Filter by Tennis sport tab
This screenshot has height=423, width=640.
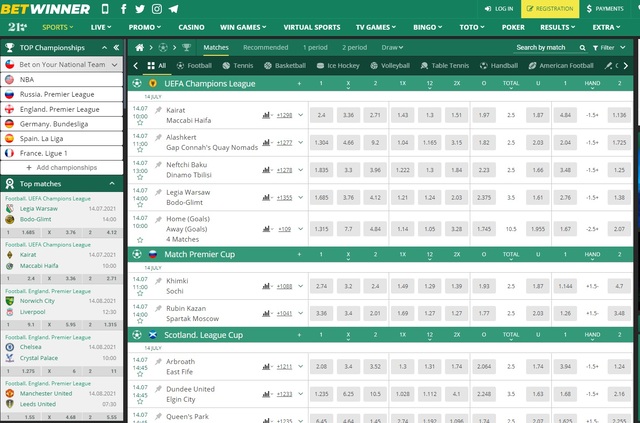coord(238,66)
